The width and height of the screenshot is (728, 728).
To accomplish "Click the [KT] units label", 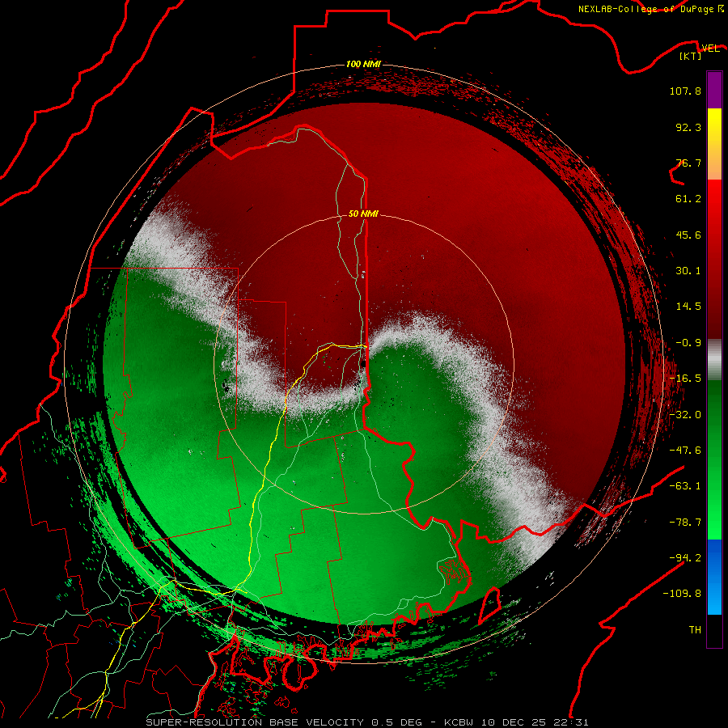I will [x=690, y=56].
